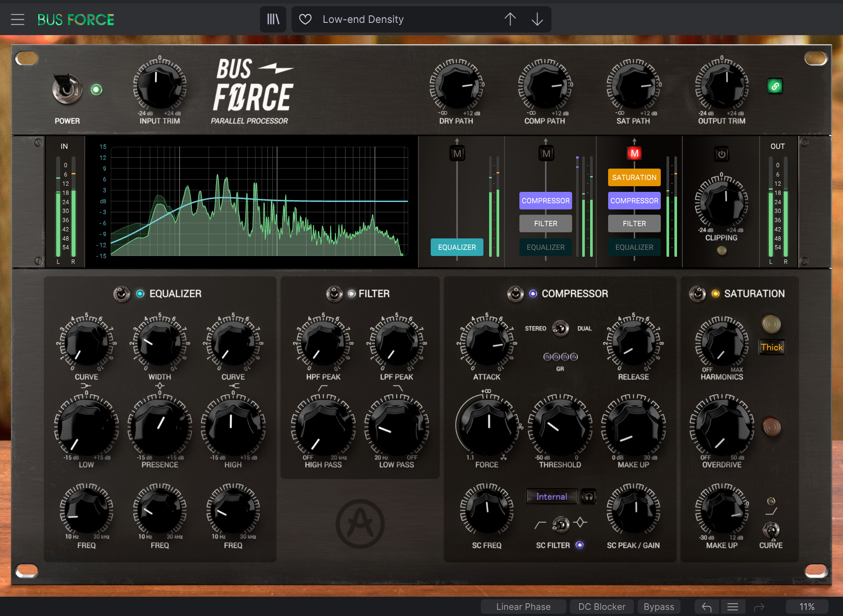This screenshot has height=616, width=843.
Task: Toggle the green link button near Output Trim
Action: click(775, 86)
